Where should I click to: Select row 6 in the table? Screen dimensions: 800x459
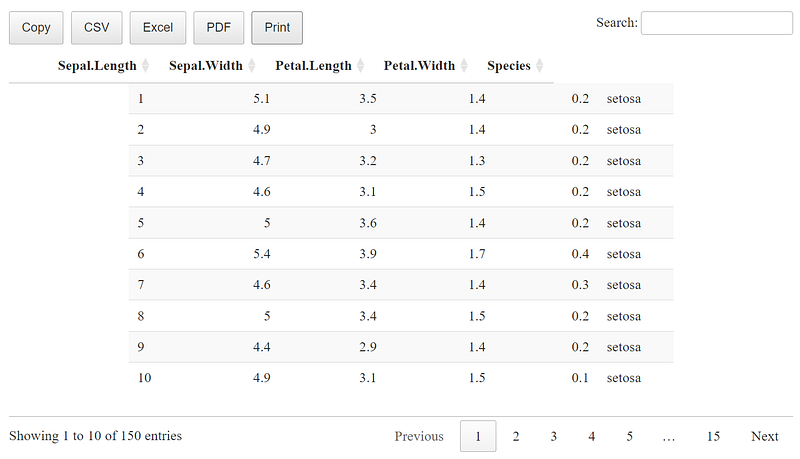coord(401,254)
